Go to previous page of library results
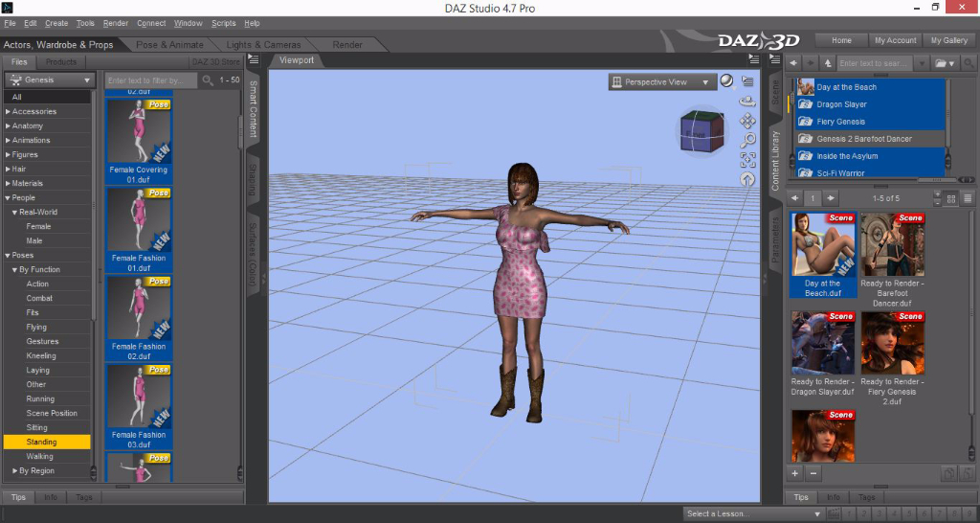The width and height of the screenshot is (980, 523). (x=794, y=198)
